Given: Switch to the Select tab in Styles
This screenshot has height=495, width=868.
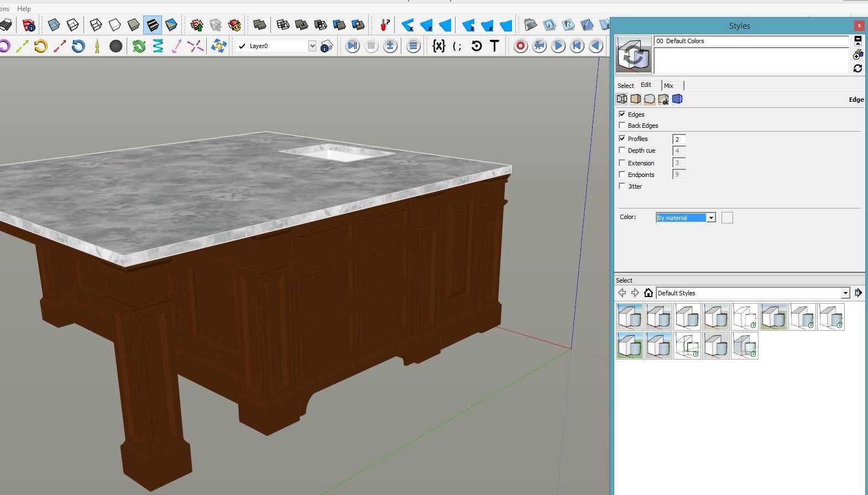Looking at the screenshot, I should (x=625, y=86).
